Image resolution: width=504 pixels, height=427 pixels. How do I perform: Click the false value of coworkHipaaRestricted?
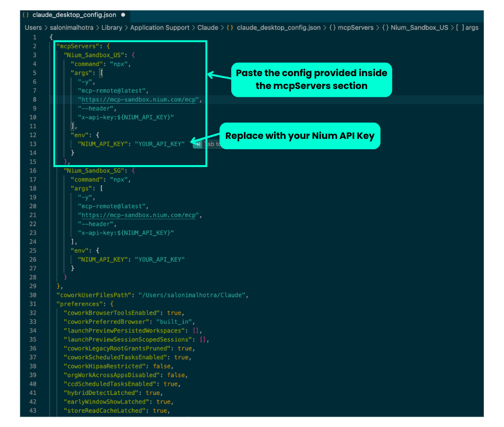tap(162, 366)
